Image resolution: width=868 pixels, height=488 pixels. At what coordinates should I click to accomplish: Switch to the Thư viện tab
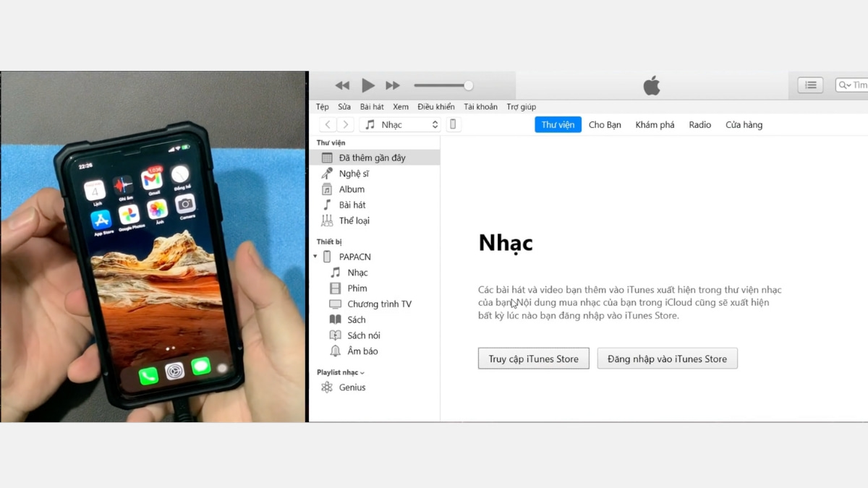(558, 124)
